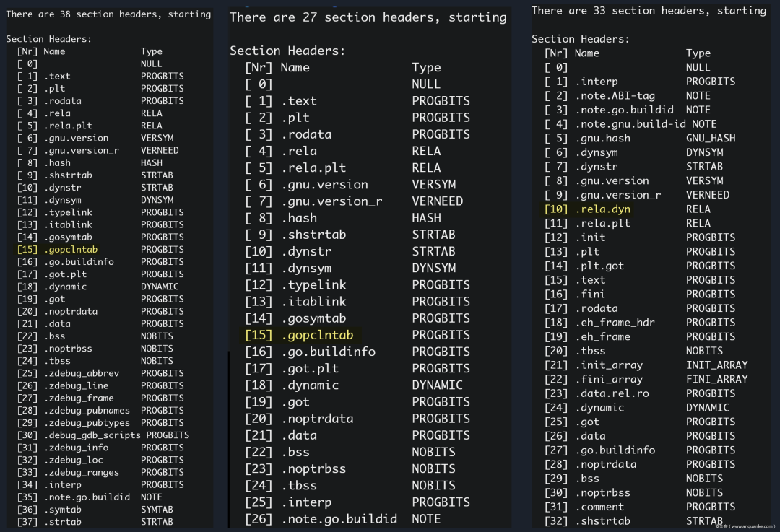Select the .zdebug_ranges section row
This screenshot has width=780, height=532.
[100, 473]
